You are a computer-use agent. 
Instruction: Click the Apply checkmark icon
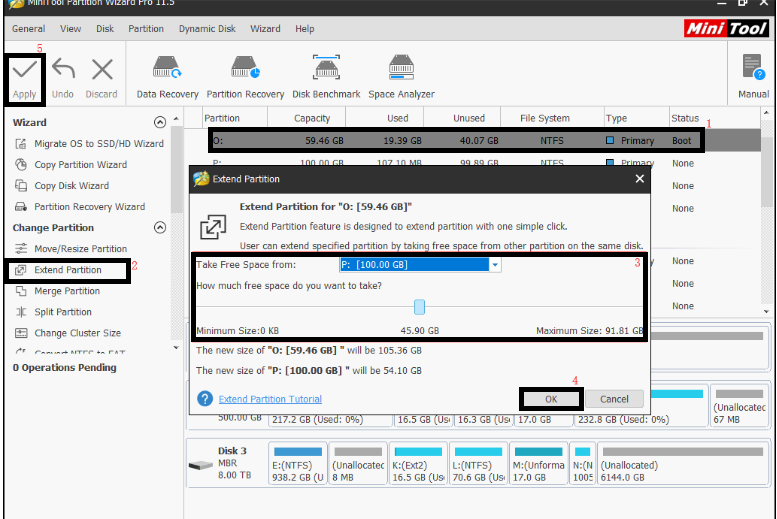tap(25, 70)
